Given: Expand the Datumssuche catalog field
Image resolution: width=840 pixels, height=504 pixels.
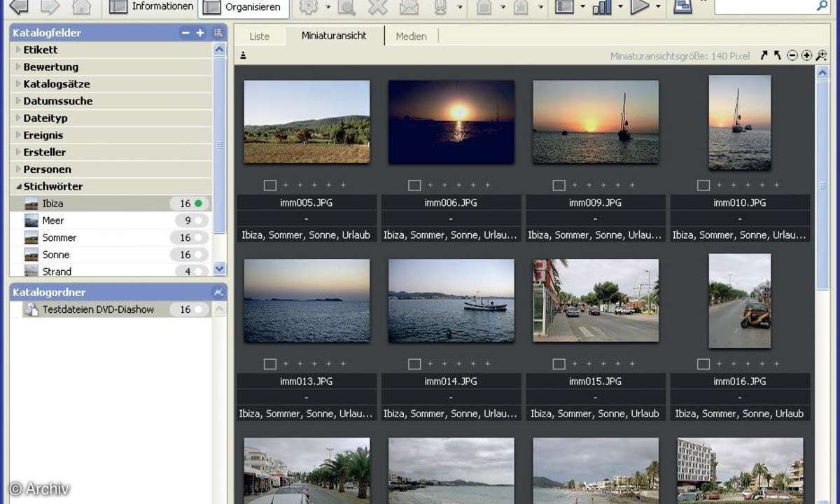Looking at the screenshot, I should (18, 101).
